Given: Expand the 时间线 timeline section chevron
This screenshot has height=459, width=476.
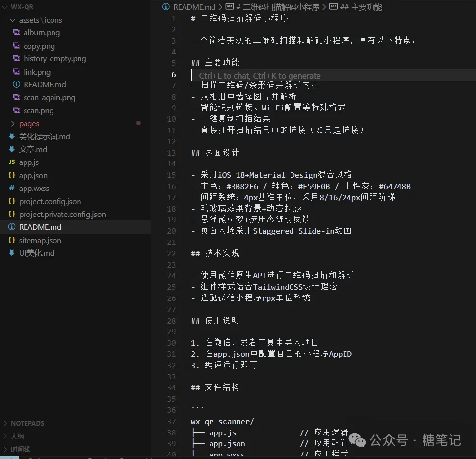Looking at the screenshot, I should coord(5,449).
